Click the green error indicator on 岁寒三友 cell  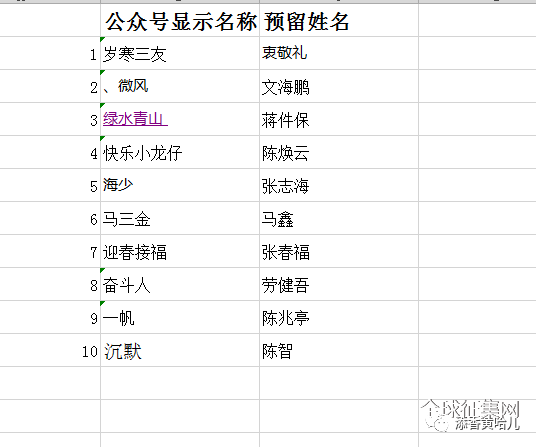102,39
